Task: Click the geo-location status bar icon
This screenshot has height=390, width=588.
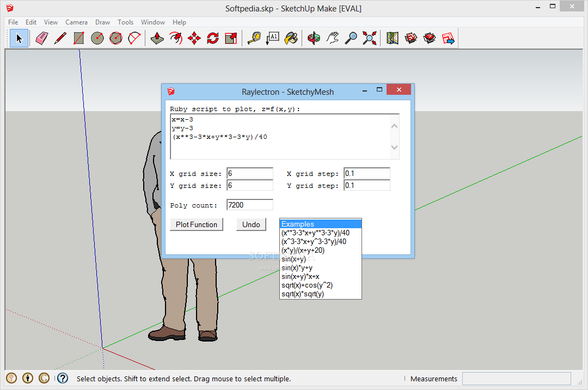Action: coord(11,378)
